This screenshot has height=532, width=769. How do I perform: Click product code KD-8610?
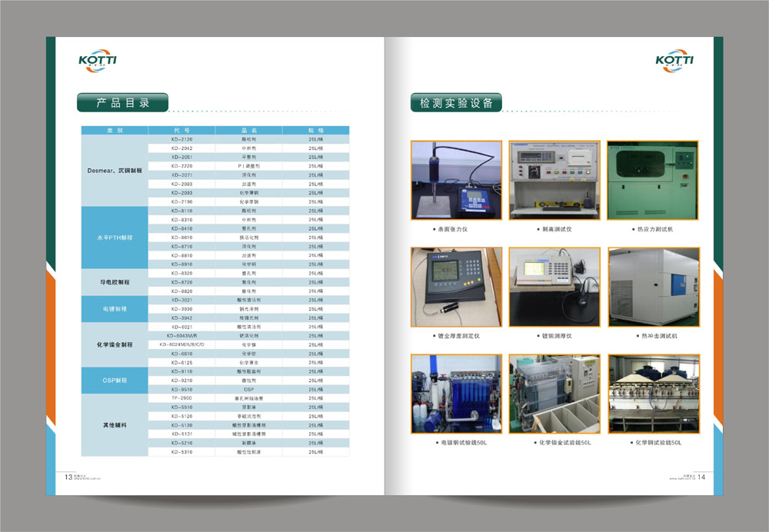[x=182, y=238]
